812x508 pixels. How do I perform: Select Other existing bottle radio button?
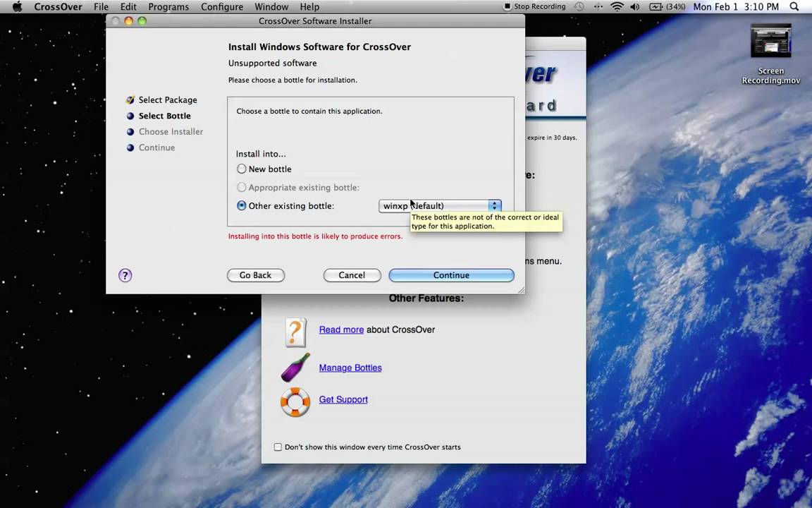pos(241,206)
